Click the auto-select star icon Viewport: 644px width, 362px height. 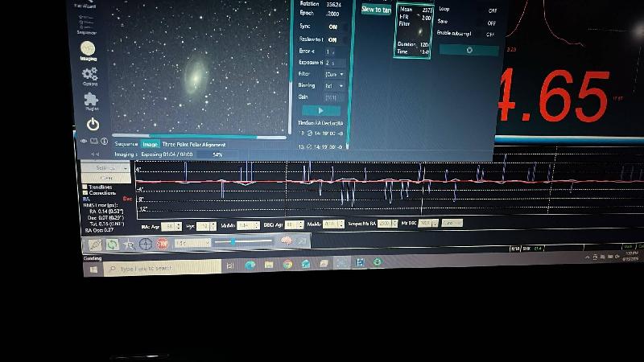click(x=129, y=245)
